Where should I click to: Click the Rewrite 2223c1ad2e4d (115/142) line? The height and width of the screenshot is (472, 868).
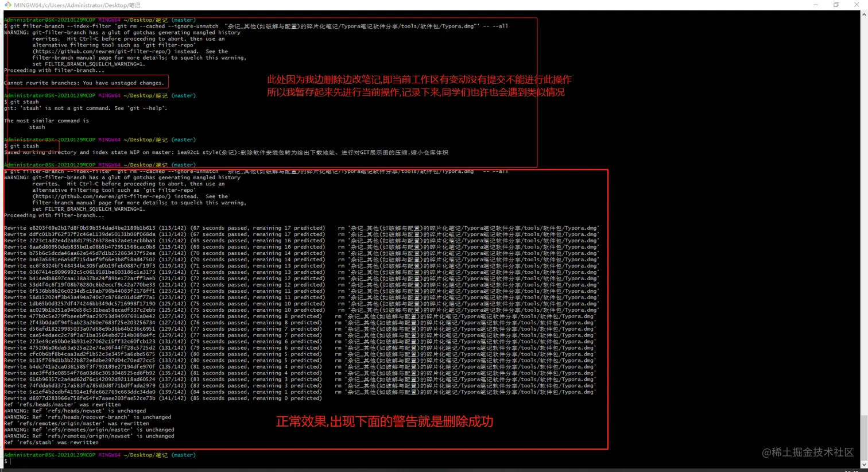pyautogui.click(x=302, y=241)
